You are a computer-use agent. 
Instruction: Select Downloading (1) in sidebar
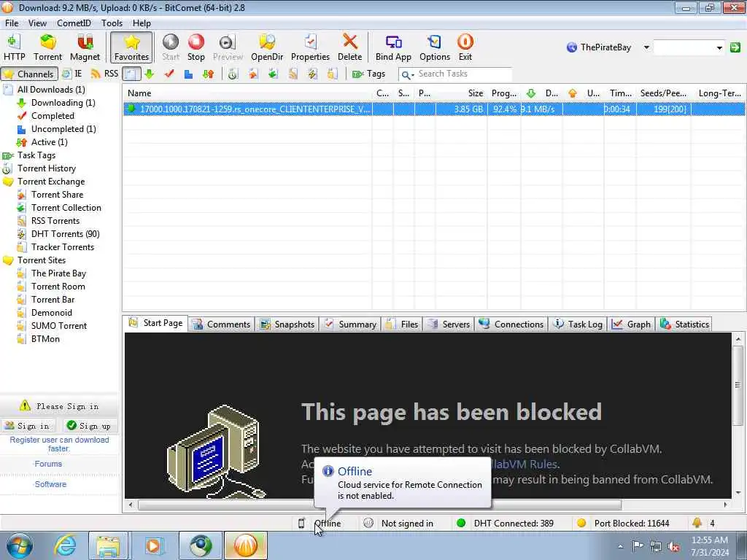click(x=63, y=102)
